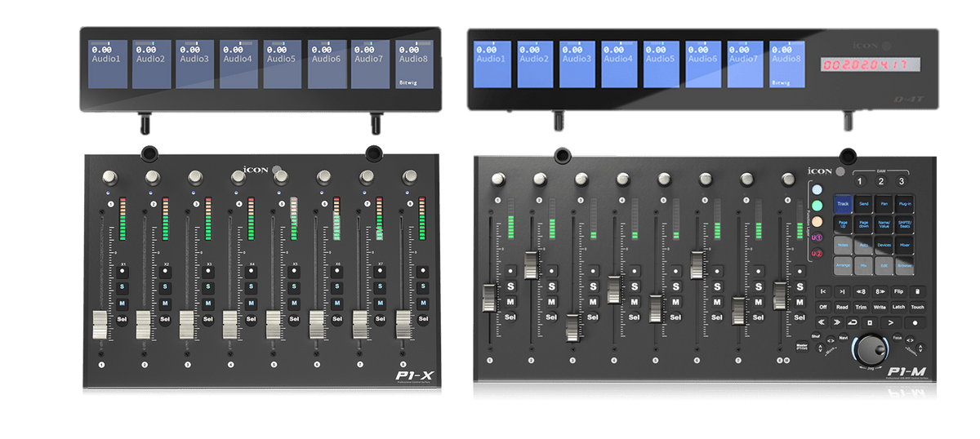The height and width of the screenshot is (439, 980).
Task: Enable Trim automation on the P1-M
Action: pos(861,307)
